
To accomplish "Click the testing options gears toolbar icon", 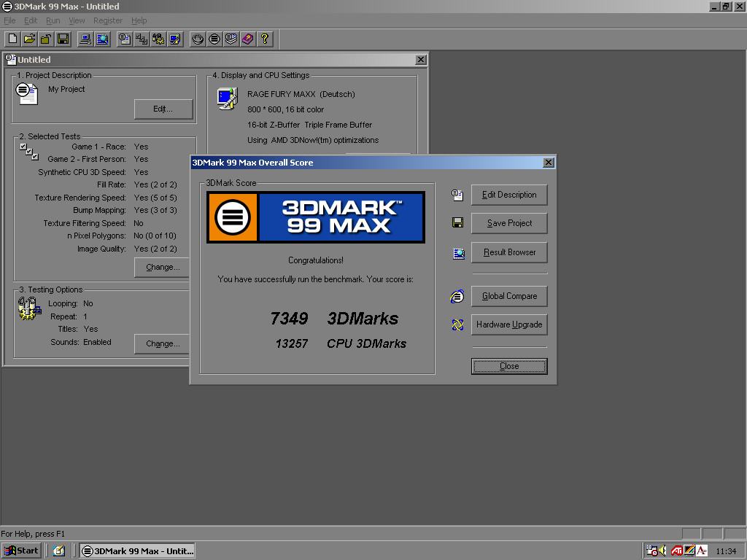I will 158,39.
